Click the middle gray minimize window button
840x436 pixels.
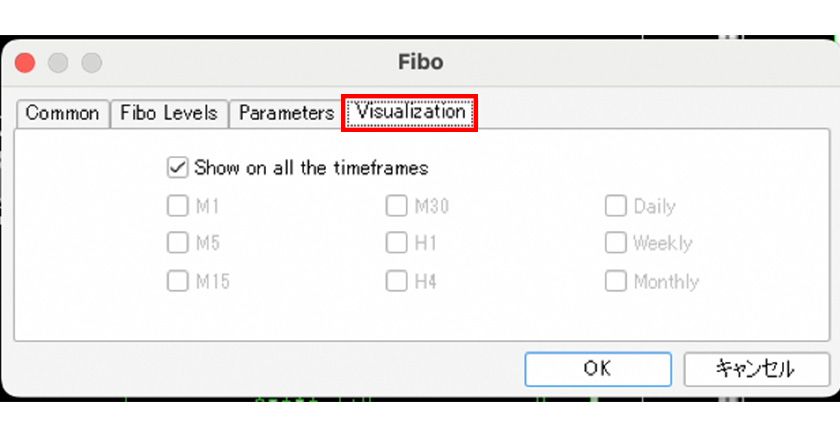pyautogui.click(x=58, y=62)
